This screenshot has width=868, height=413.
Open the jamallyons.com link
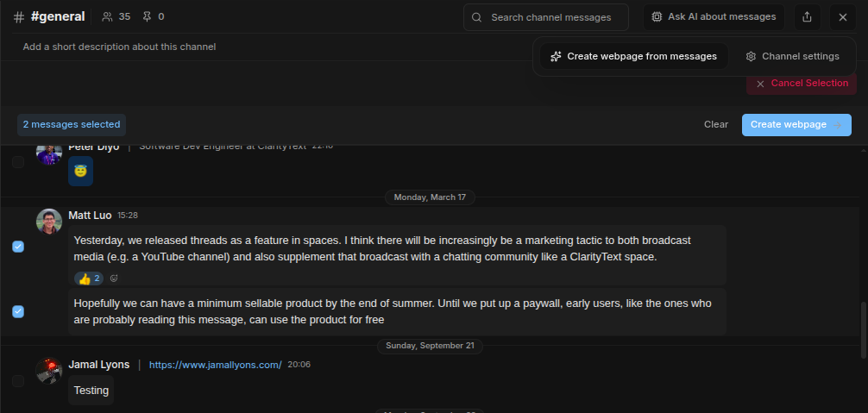click(216, 365)
